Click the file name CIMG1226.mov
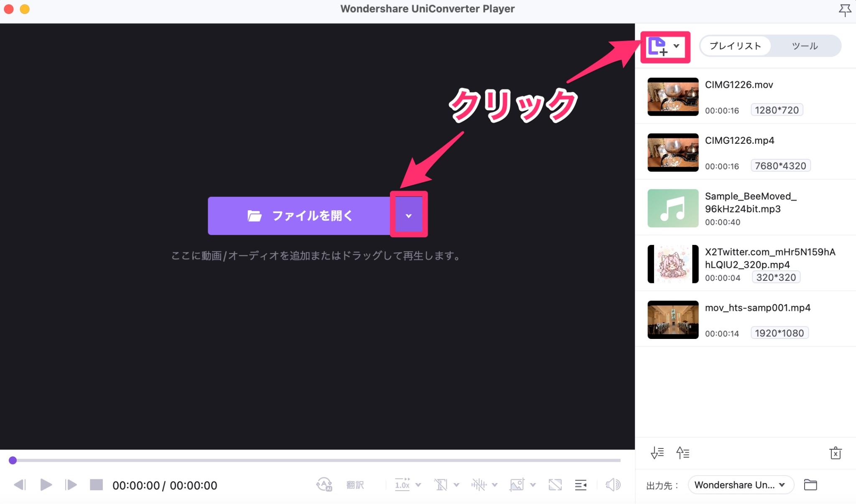 (x=739, y=85)
